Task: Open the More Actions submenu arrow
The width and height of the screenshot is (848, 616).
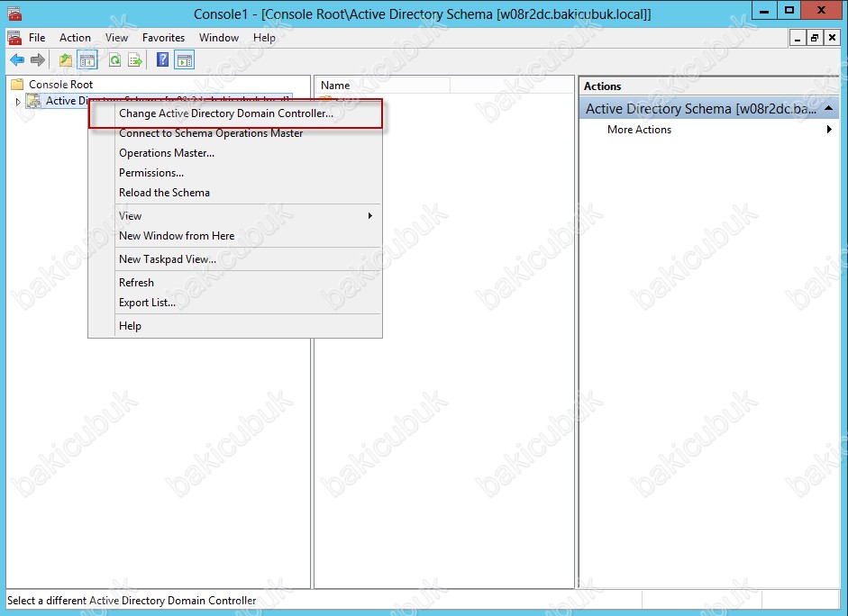Action: 829,129
